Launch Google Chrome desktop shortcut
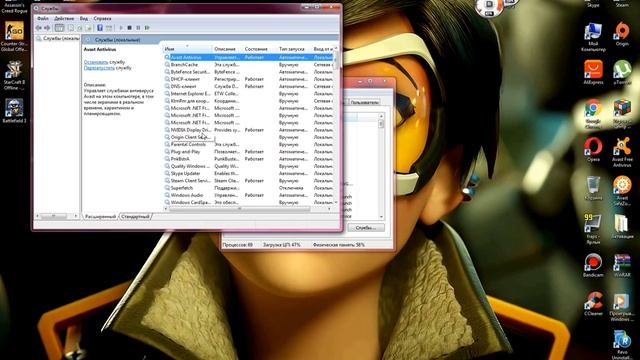The image size is (640, 360). click(593, 114)
